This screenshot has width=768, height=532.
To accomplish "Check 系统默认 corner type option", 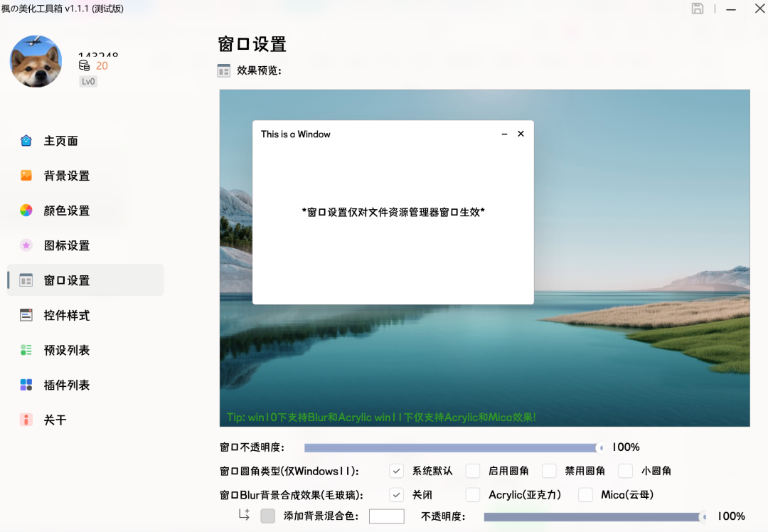I will point(396,471).
